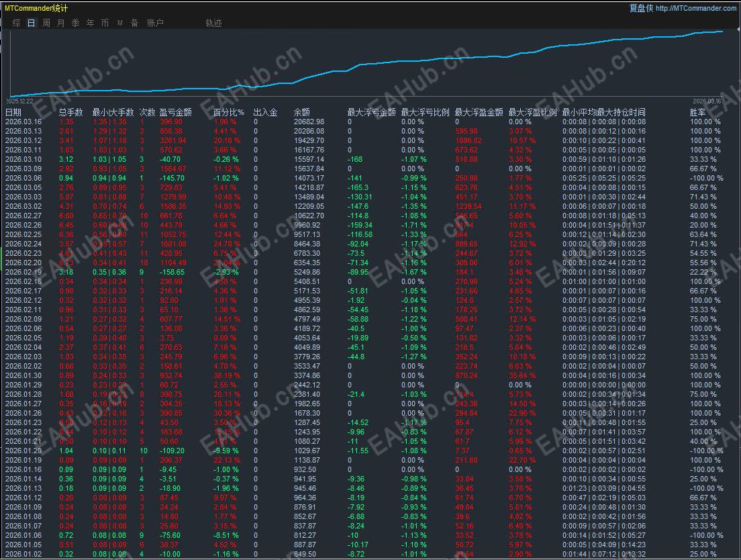741x560 pixels.
Task: Click the 2025.12.22 chart start date
Action: coord(20,101)
